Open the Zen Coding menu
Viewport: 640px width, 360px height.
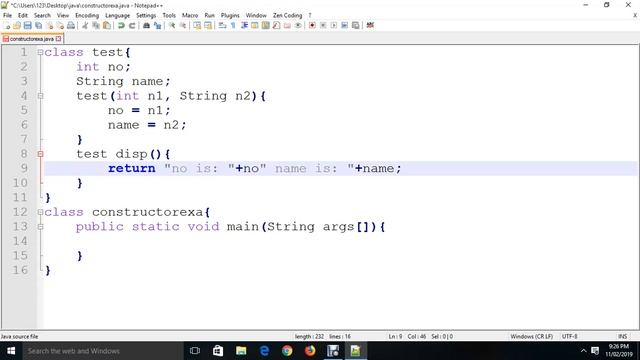click(288, 16)
